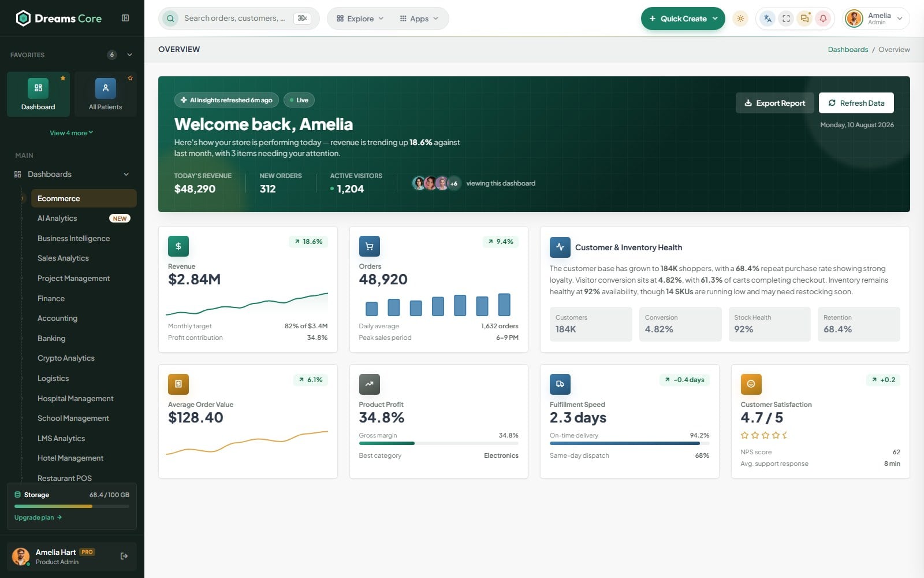Open the notifications bell

pos(823,18)
